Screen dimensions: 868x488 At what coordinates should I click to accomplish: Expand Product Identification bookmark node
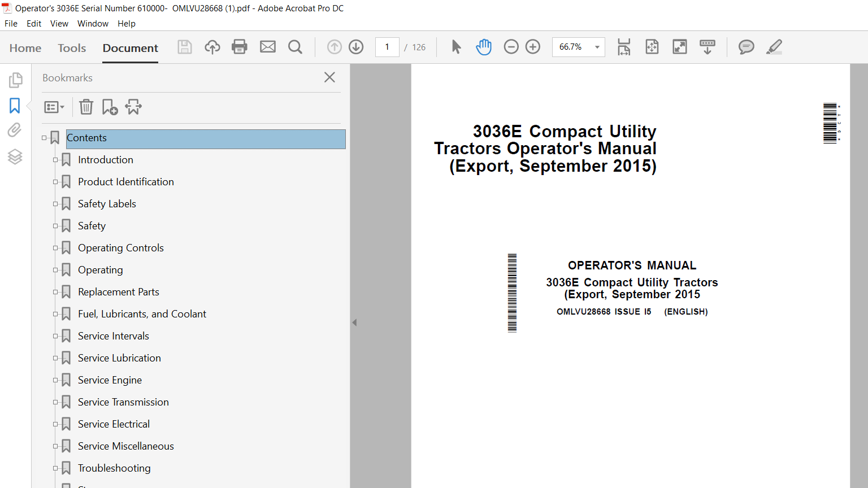[55, 182]
